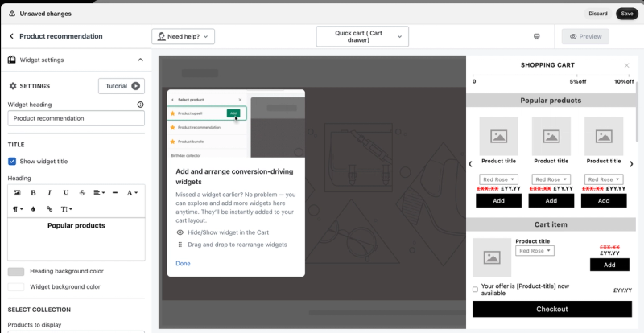The image size is (644, 333).
Task: Open widget heading info tooltip icon
Action: [140, 105]
